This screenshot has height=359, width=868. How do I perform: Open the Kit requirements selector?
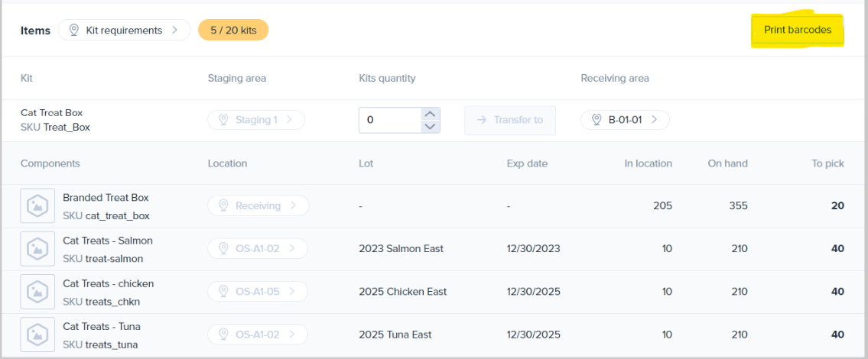[124, 31]
